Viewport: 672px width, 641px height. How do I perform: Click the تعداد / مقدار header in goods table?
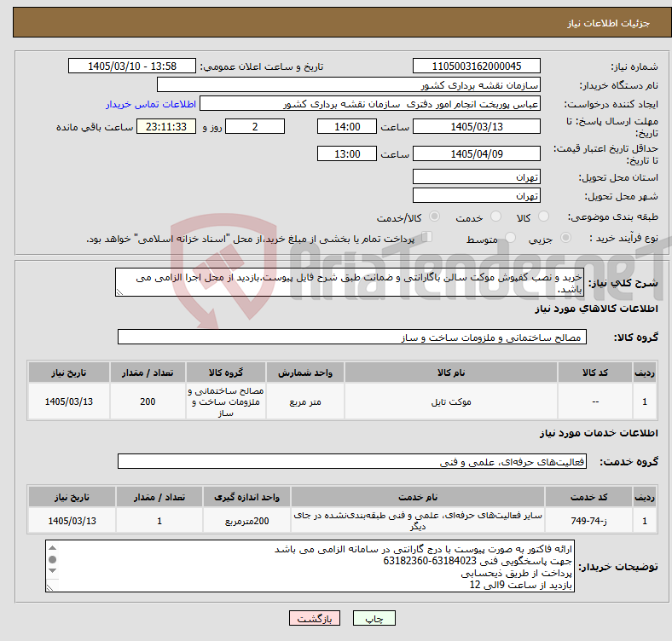point(148,372)
